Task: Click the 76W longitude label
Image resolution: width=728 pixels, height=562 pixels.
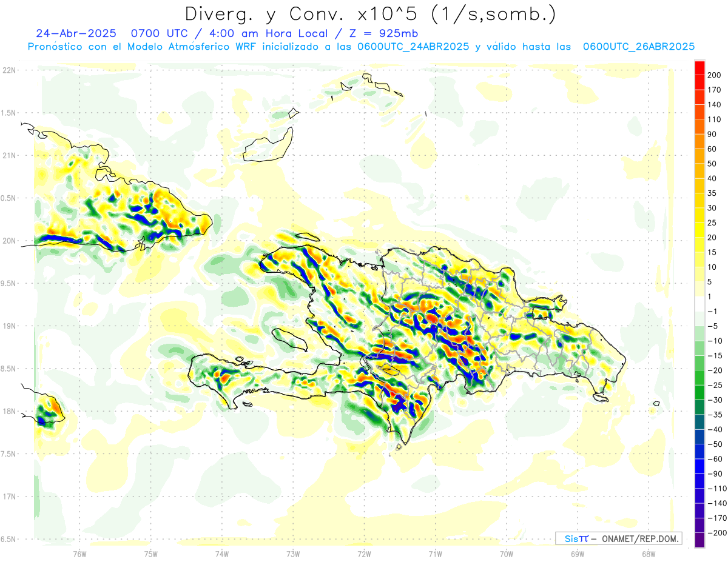Action: coord(79,554)
